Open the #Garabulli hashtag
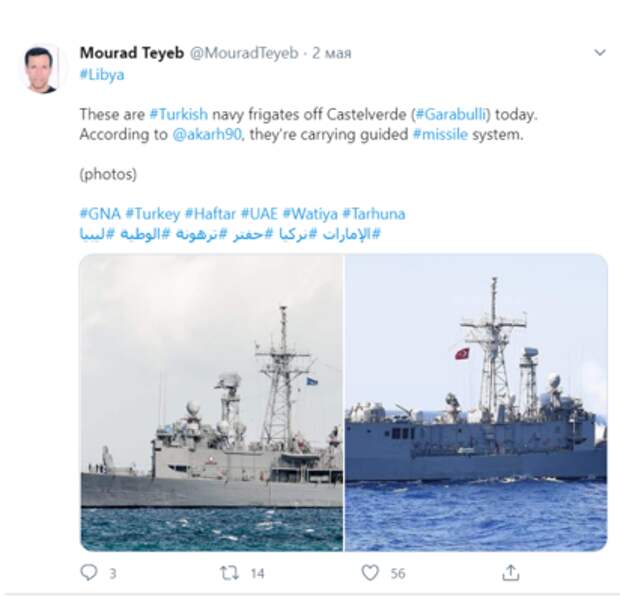Viewport: 620px width, 597px height. pos(451,114)
